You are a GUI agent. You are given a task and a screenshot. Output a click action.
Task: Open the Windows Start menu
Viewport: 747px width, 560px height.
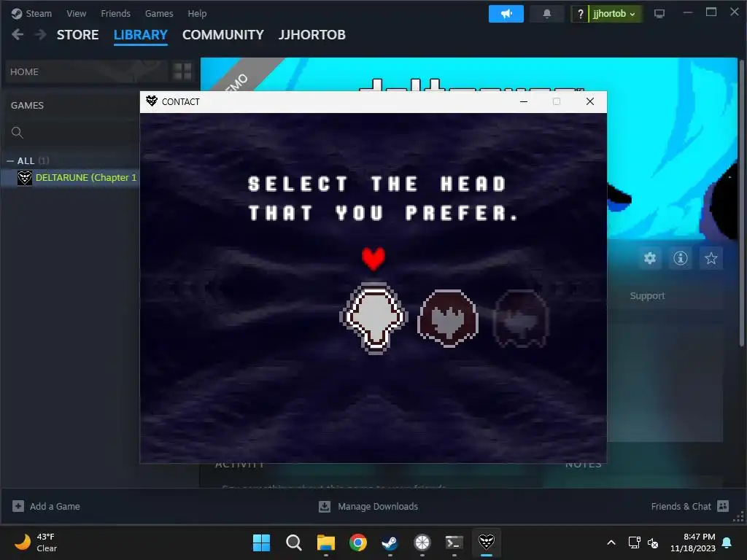[261, 542]
